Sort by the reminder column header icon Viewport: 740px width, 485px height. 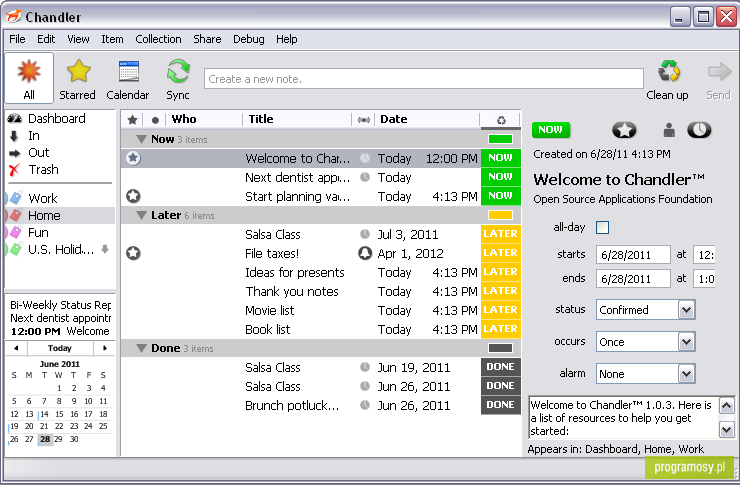click(363, 120)
